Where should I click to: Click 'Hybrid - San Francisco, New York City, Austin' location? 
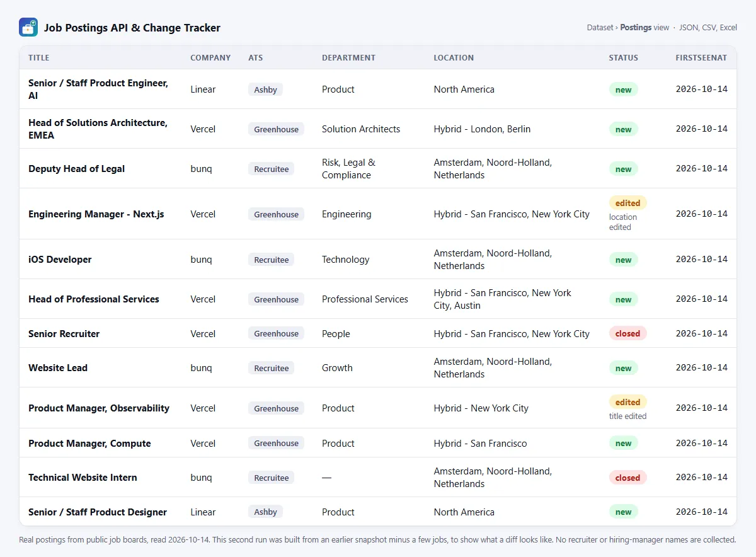click(x=503, y=299)
